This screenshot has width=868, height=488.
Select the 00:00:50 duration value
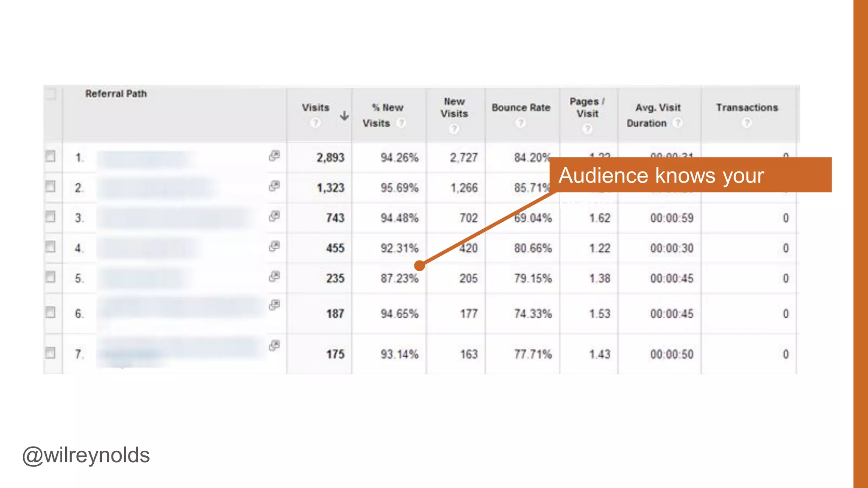[x=672, y=354]
